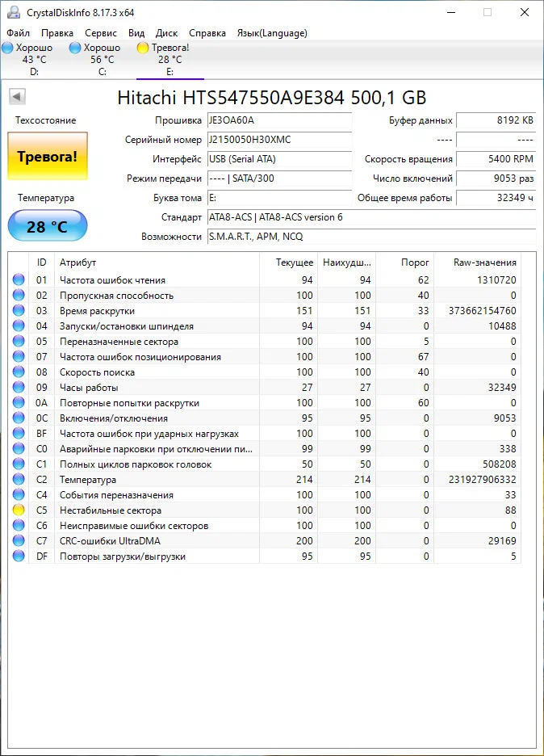This screenshot has width=544, height=756.
Task: Click status circle for 02 throughput row
Action: [19, 295]
